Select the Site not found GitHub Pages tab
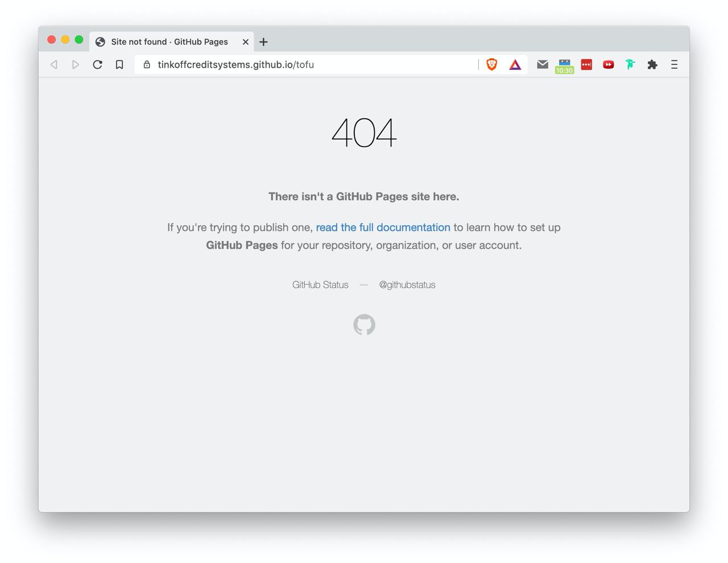This screenshot has height=563, width=728. pyautogui.click(x=172, y=42)
